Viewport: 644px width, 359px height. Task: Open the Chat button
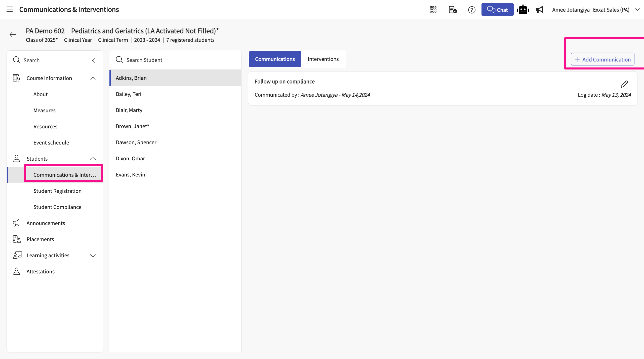(x=497, y=10)
